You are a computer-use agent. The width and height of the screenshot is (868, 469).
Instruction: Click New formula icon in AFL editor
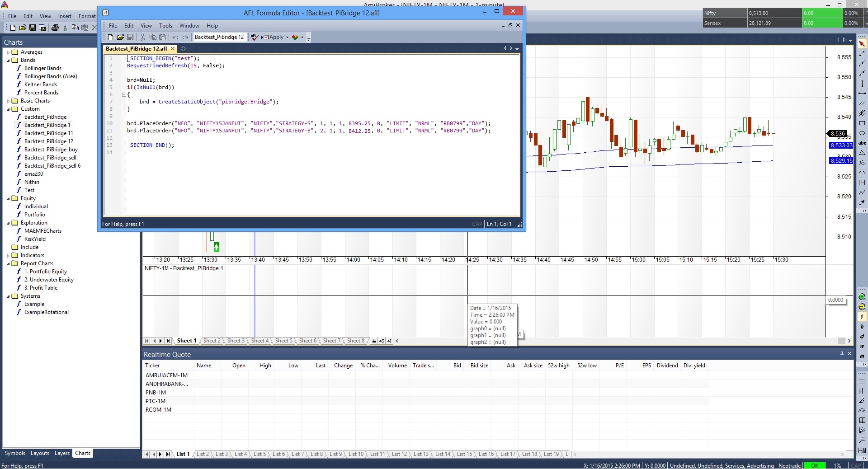110,37
